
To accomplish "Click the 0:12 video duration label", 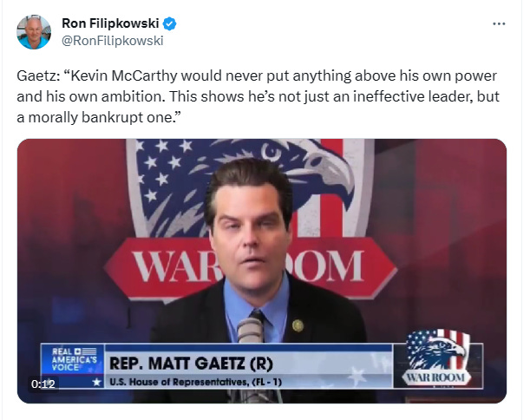I will click(43, 384).
